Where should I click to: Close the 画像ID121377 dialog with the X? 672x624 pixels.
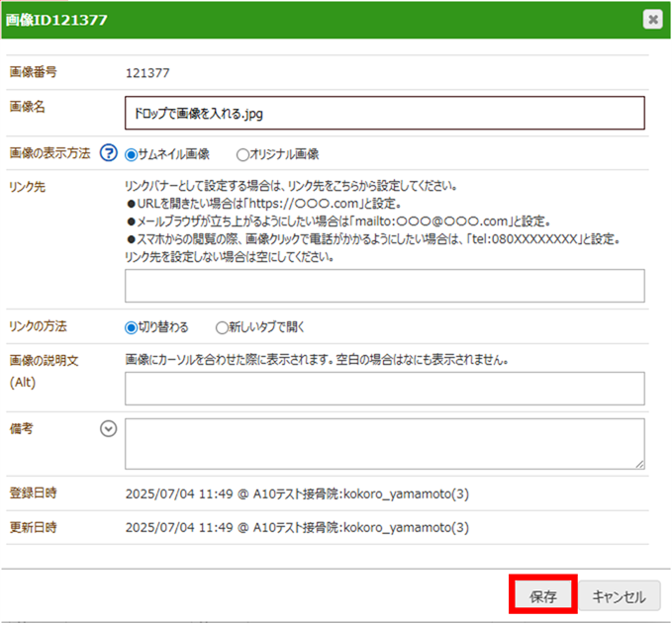click(653, 19)
